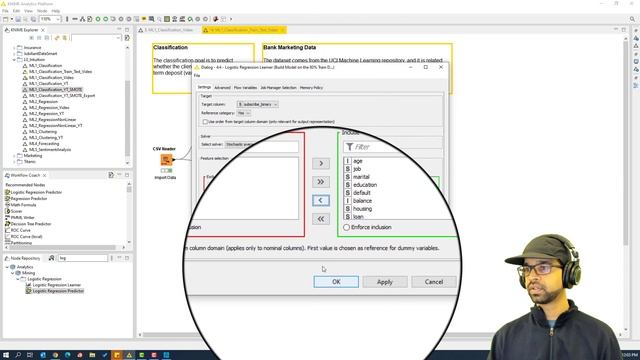Select Logistic Regression Learner in repository
Screen dimensions: 640x360
(56, 285)
